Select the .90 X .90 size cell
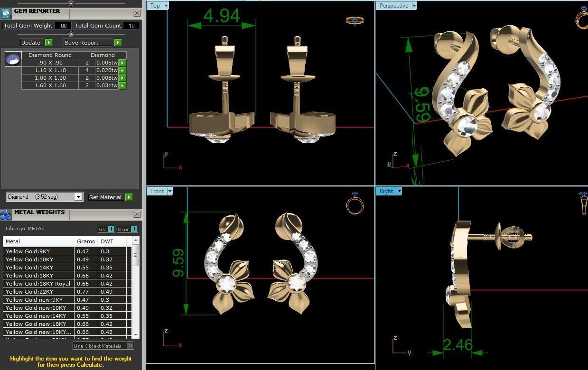Screen dimensions: 588x370 click(x=50, y=63)
